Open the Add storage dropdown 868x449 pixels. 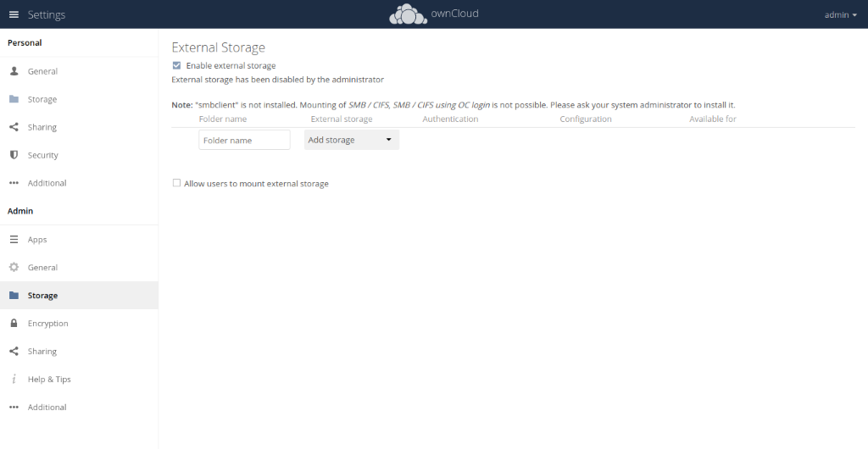click(351, 140)
